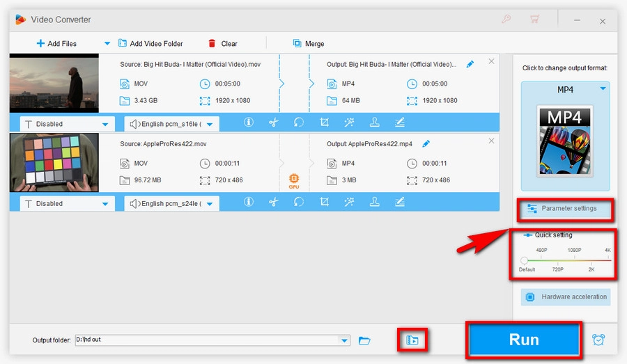Open the registration key icon
Viewport: 627px width, 364px height.
point(506,19)
